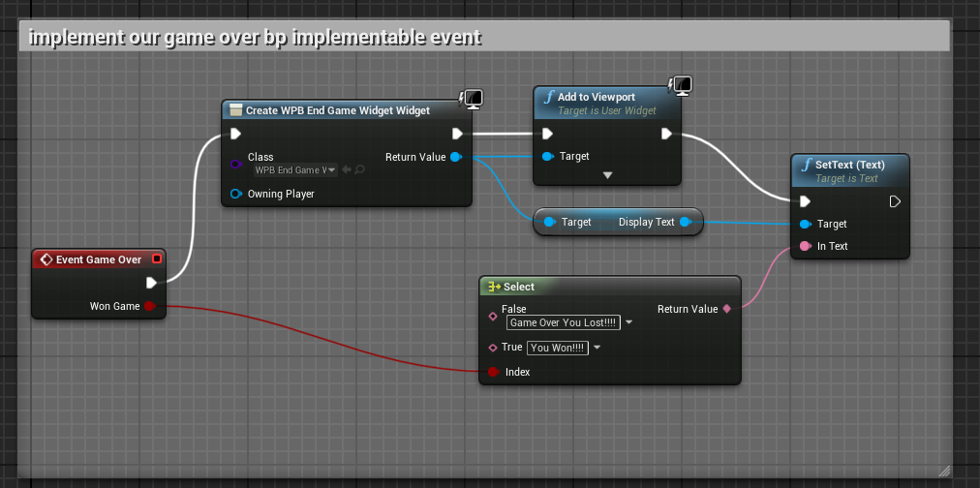Click Add to Viewport execution output pin
This screenshot has height=488, width=980.
point(666,134)
